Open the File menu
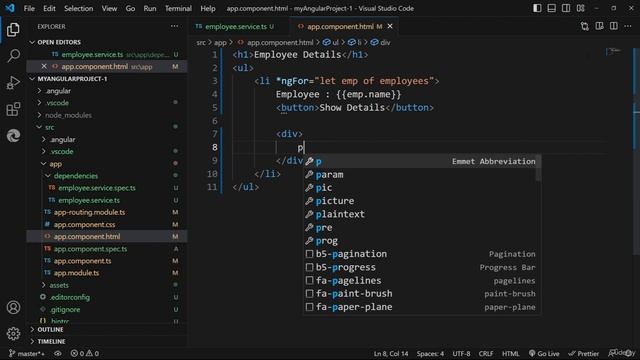 [29, 8]
